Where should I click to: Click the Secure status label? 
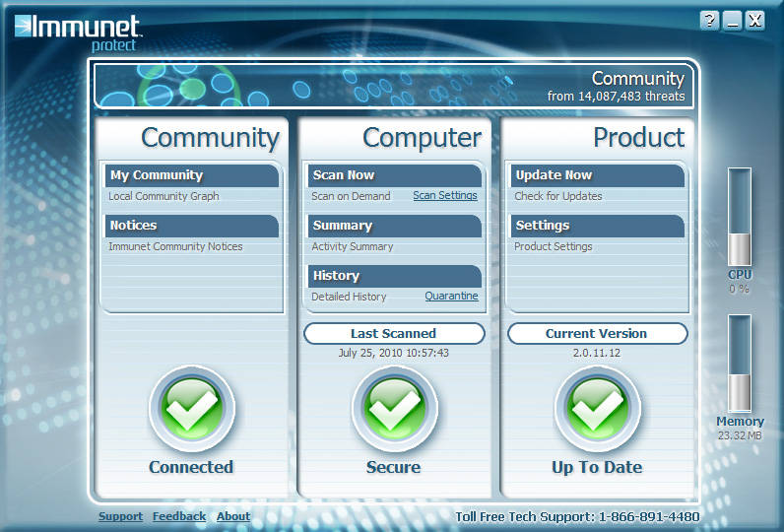[x=394, y=467]
